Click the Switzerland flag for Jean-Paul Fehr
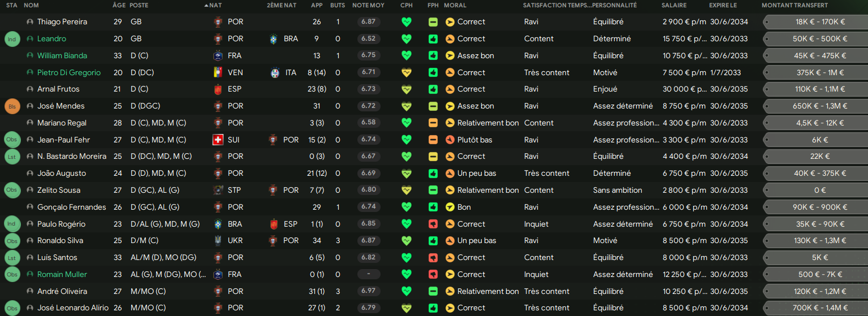Screen dimensions: 868x316 [218, 140]
